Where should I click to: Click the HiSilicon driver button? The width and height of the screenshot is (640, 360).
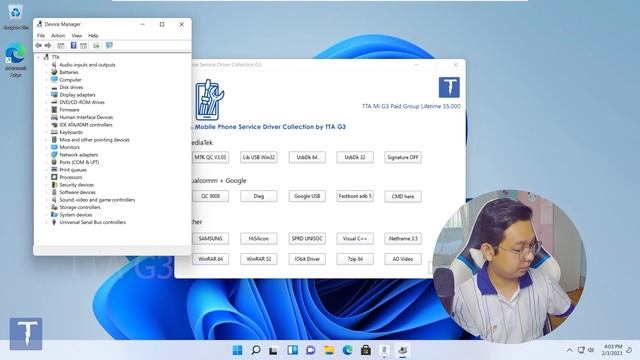coord(259,238)
